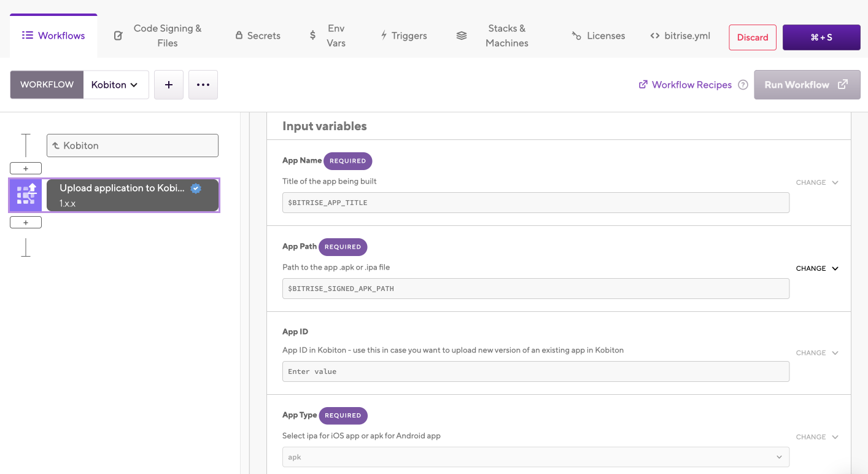The image size is (868, 474).
Task: Click the Discard button
Action: (x=753, y=37)
